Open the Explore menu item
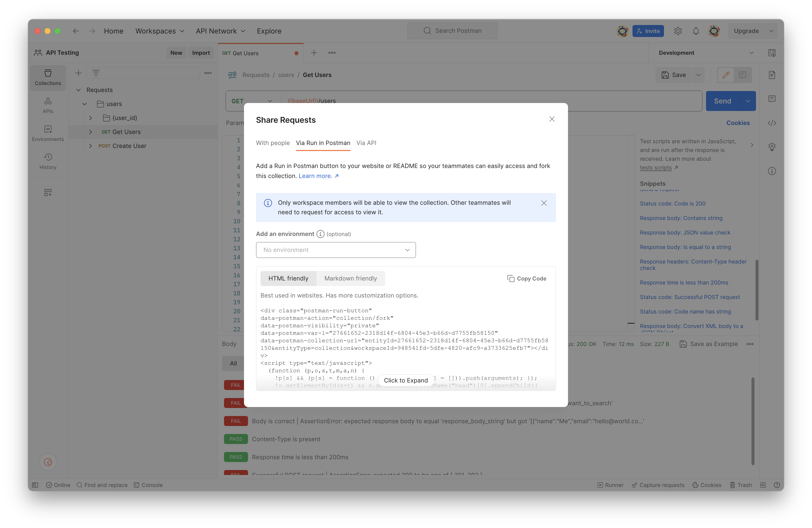The image size is (812, 528). pyautogui.click(x=269, y=31)
